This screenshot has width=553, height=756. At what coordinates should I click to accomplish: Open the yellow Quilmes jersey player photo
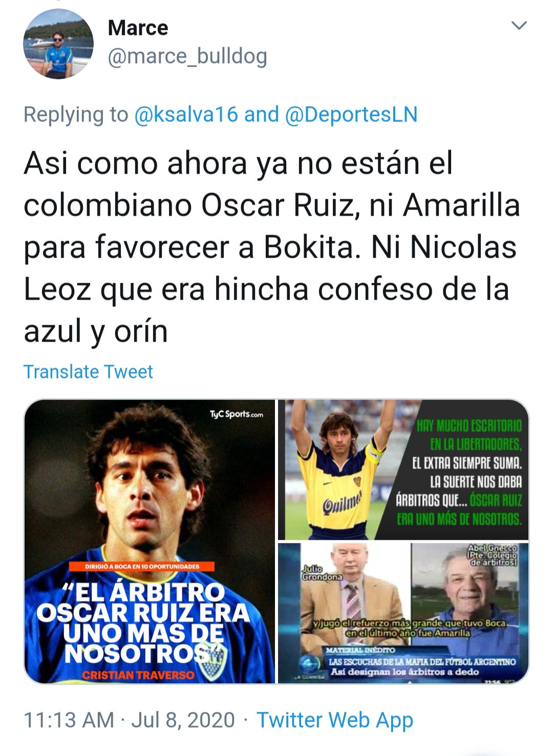(x=403, y=470)
